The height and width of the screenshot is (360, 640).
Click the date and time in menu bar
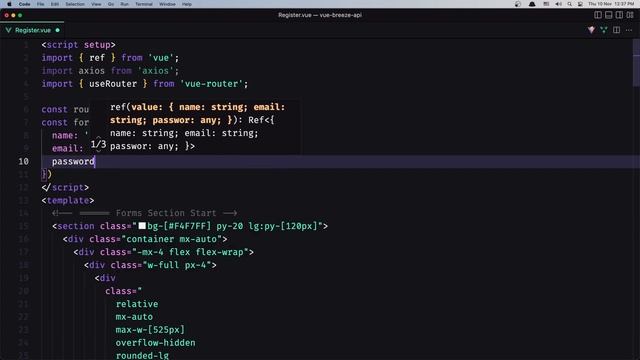611,4
